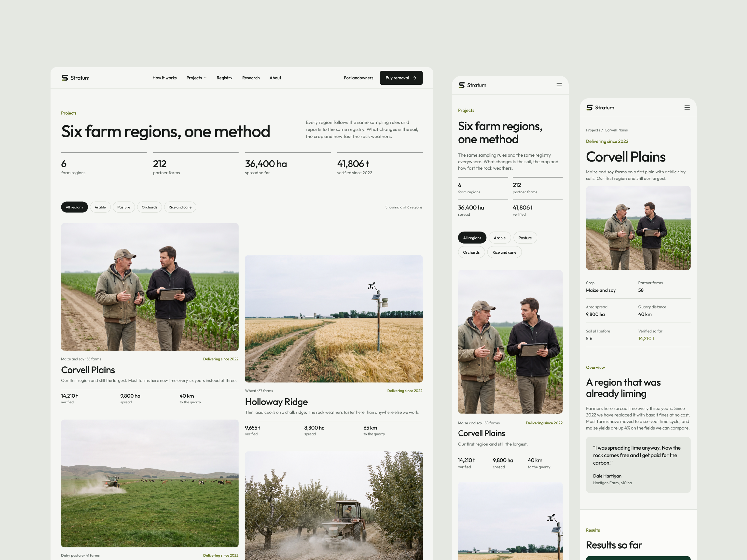Expand the Projects dropdown in desktop nav

coord(196,78)
